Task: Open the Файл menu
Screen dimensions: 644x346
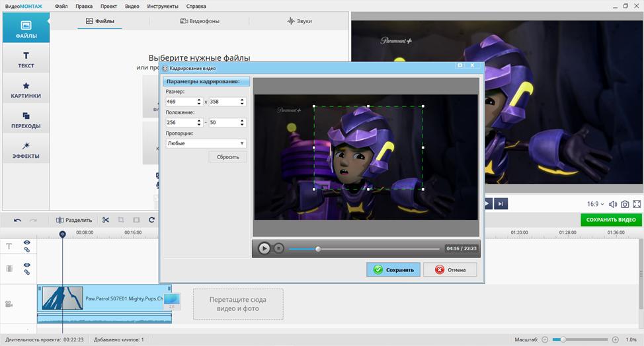Action: click(x=61, y=6)
